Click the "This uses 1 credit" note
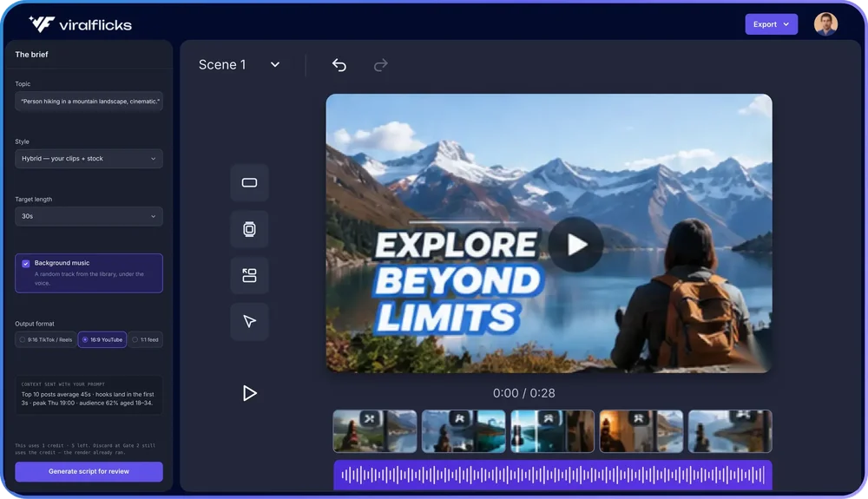 coord(85,449)
